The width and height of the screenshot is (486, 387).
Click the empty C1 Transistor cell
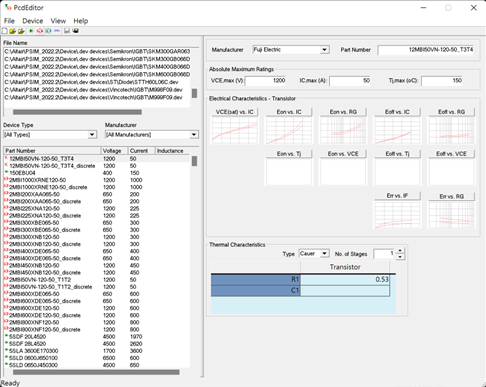tap(345, 290)
